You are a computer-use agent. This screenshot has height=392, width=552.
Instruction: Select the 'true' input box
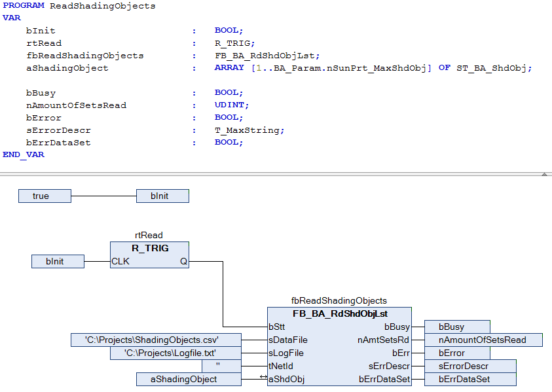pos(45,196)
